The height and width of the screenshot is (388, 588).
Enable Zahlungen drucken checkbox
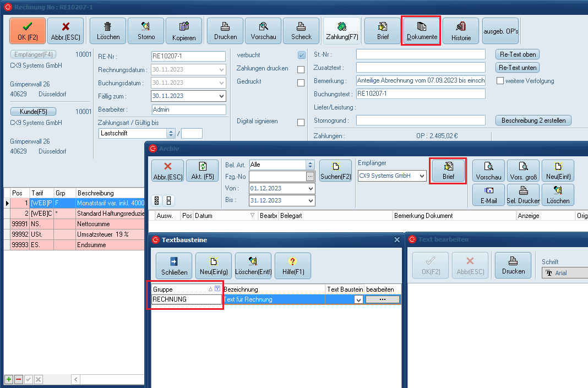click(x=301, y=69)
